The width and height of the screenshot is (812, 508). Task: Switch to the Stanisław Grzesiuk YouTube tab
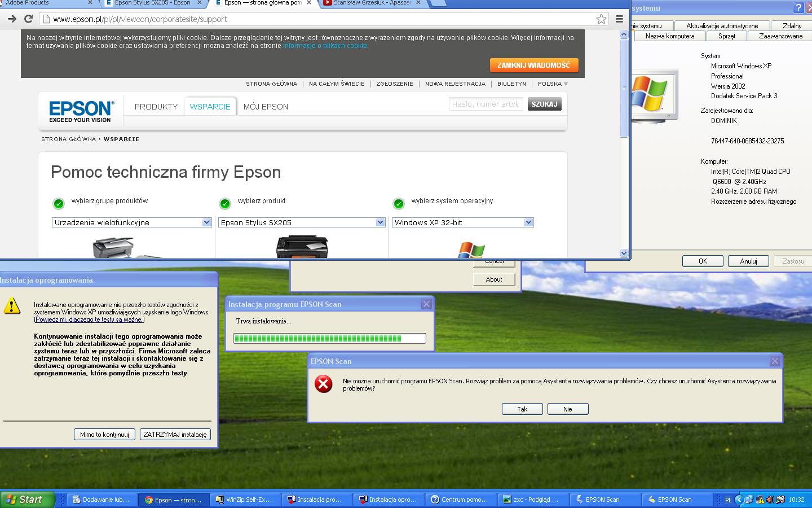(x=372, y=3)
